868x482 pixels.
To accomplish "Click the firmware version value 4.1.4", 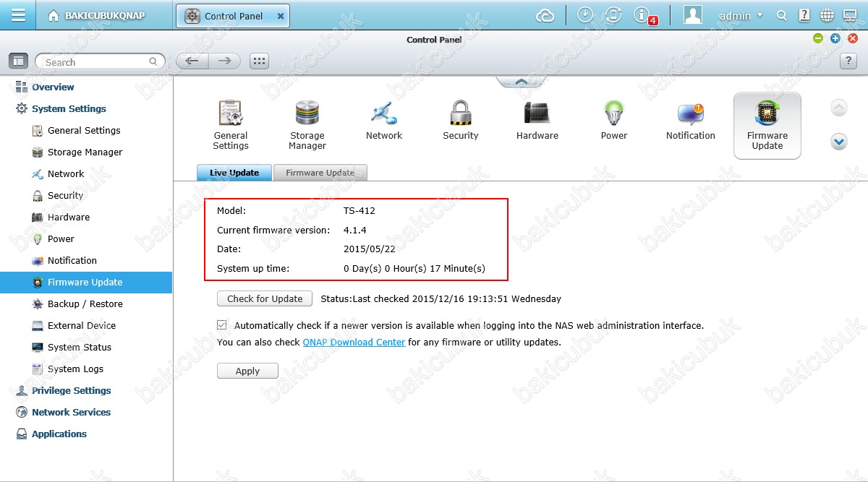I will (354, 230).
